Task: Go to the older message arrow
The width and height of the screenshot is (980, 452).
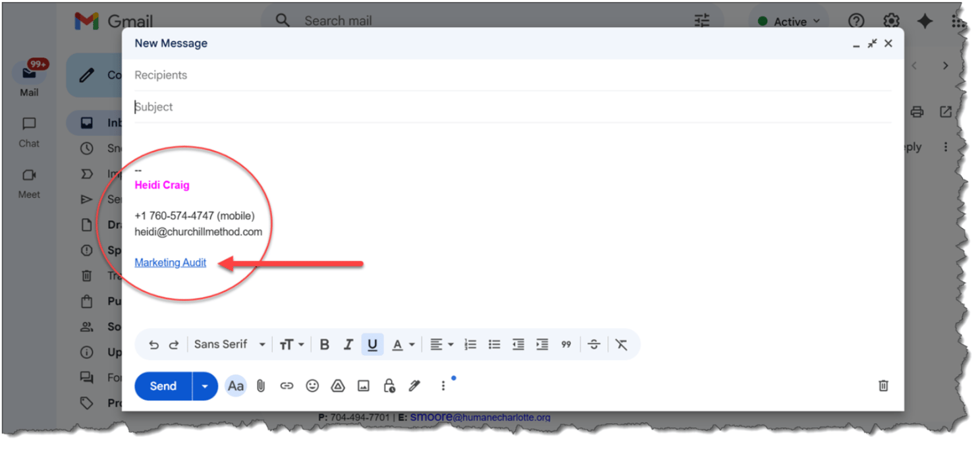Action: coord(946,66)
